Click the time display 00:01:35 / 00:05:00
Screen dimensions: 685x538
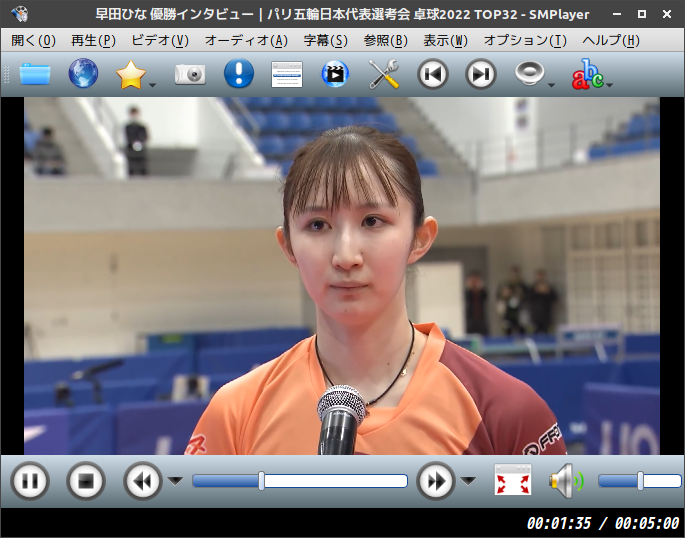603,523
